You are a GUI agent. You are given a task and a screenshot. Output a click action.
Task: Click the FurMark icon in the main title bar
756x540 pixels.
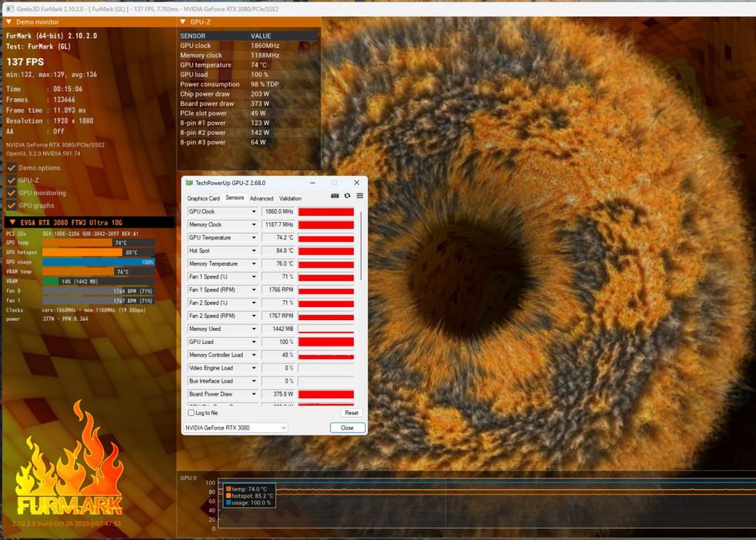pyautogui.click(x=9, y=8)
